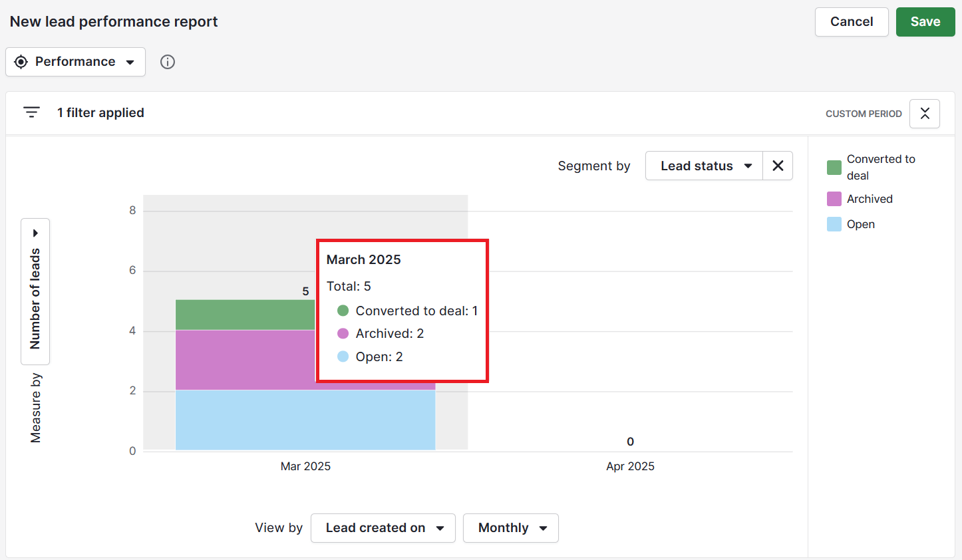Open filters using the funnel icon

coord(31,112)
